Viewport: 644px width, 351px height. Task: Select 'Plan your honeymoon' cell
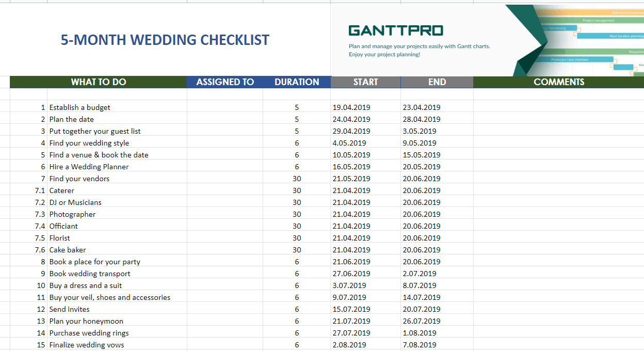(117, 321)
